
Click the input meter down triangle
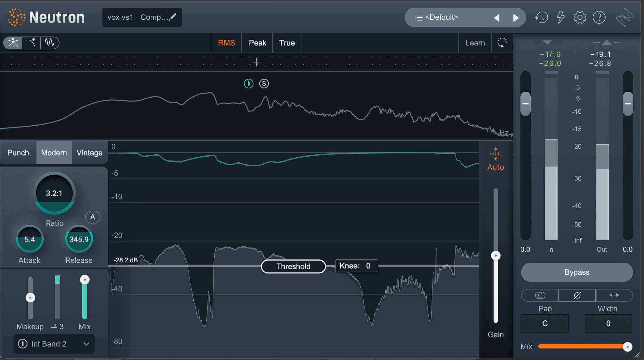coord(547,42)
